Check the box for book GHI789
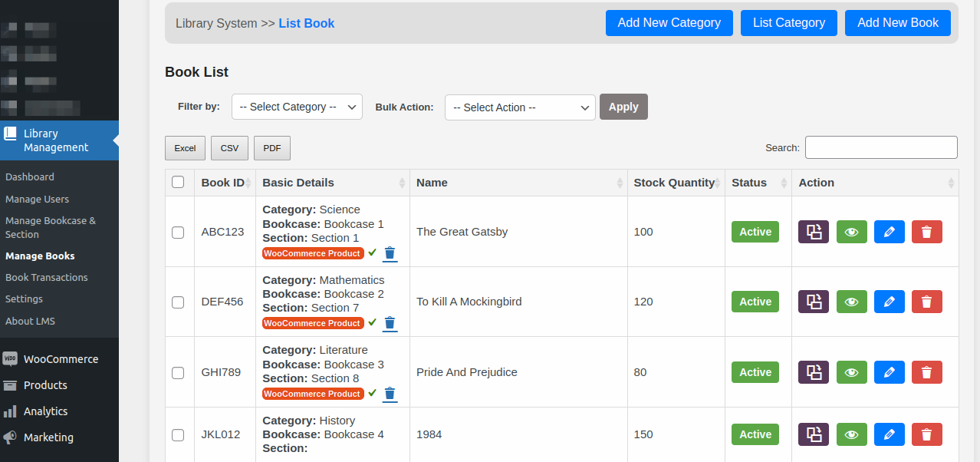 click(178, 372)
